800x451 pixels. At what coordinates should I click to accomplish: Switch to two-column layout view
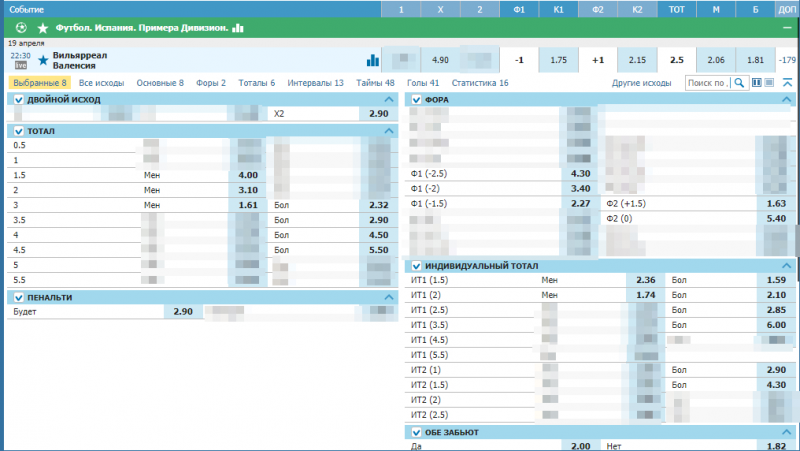pyautogui.click(x=757, y=83)
